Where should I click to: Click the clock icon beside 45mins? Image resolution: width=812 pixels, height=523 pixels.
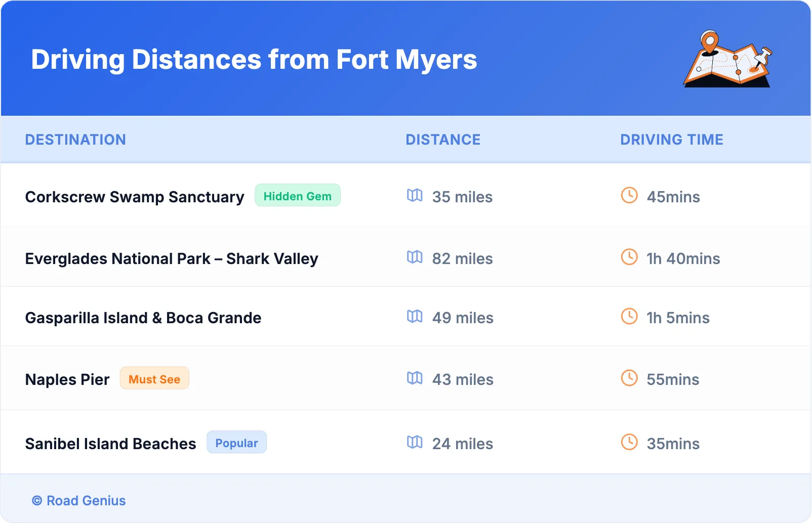(x=629, y=195)
